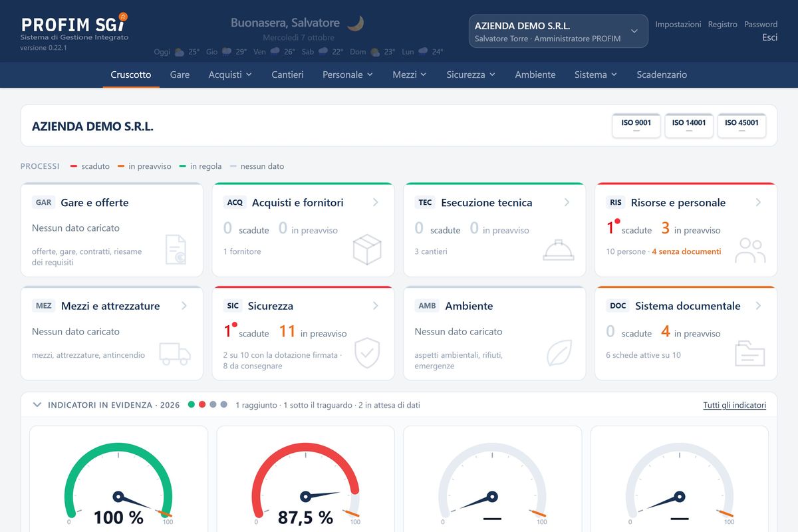
Task: Click the service bell icon in Esecuzione tecnica card
Action: point(559,250)
